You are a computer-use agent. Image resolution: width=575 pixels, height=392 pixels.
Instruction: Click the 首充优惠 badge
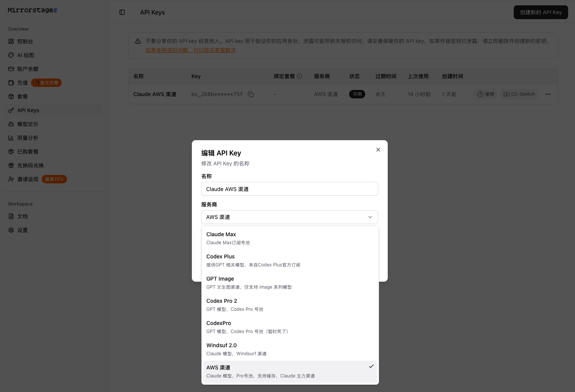click(46, 83)
